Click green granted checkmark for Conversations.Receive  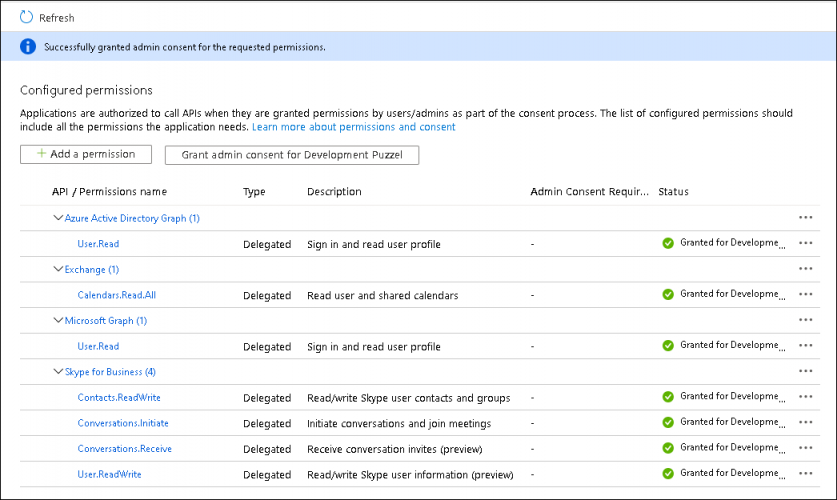tap(668, 449)
